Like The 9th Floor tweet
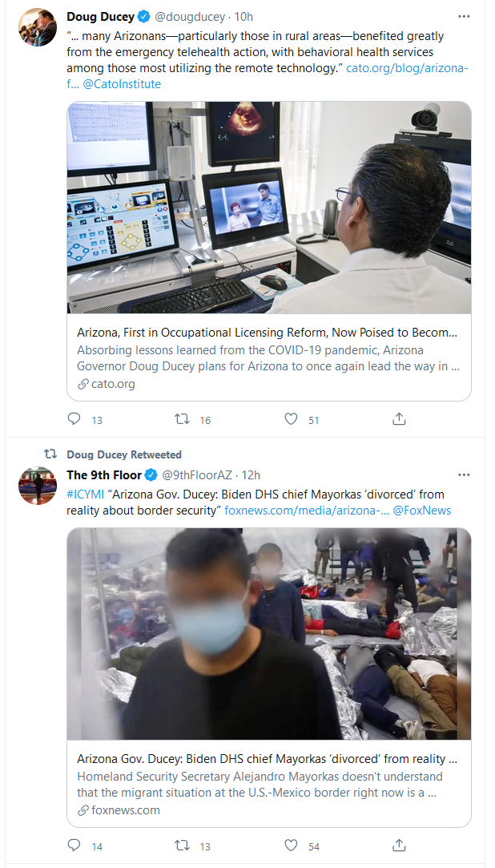 [x=291, y=846]
